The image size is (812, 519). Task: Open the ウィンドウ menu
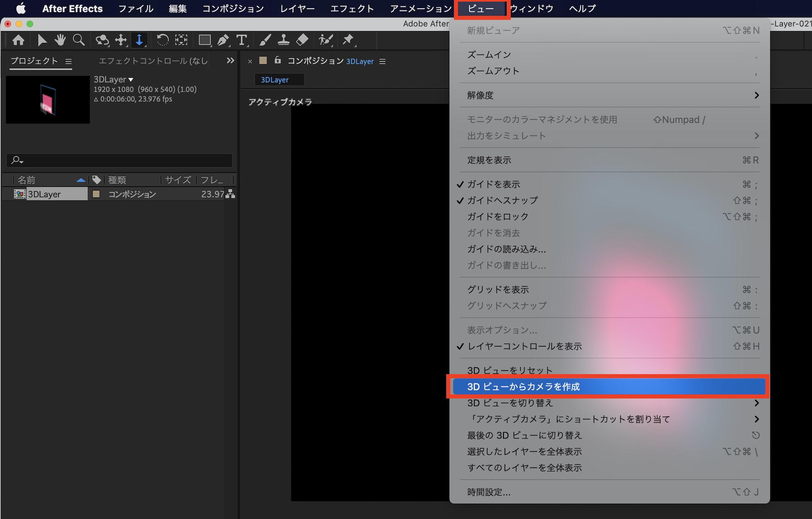(x=531, y=9)
